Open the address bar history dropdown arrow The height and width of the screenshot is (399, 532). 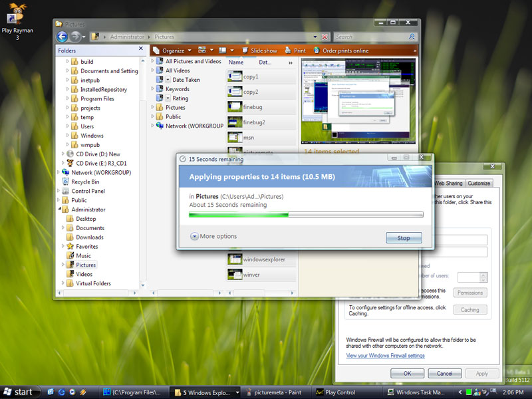pyautogui.click(x=315, y=37)
